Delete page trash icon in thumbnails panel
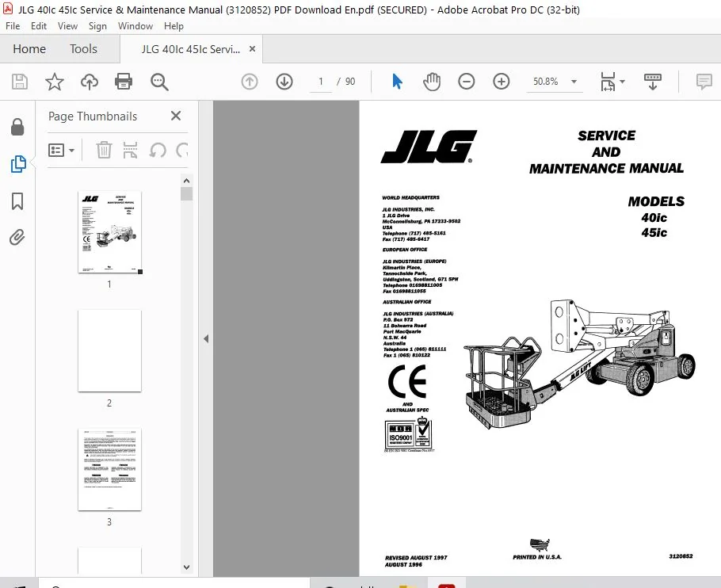This screenshot has height=588, width=721. (x=104, y=150)
